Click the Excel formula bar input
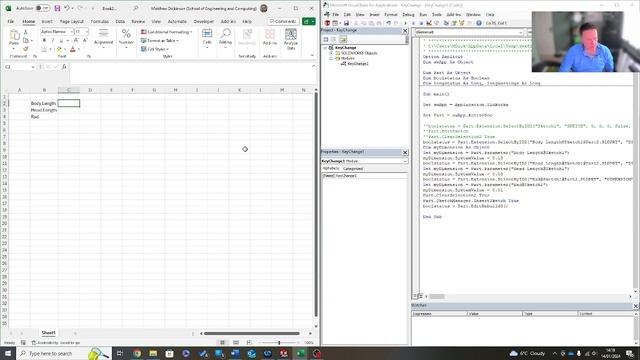The width and height of the screenshot is (640, 360). pyautogui.click(x=190, y=73)
